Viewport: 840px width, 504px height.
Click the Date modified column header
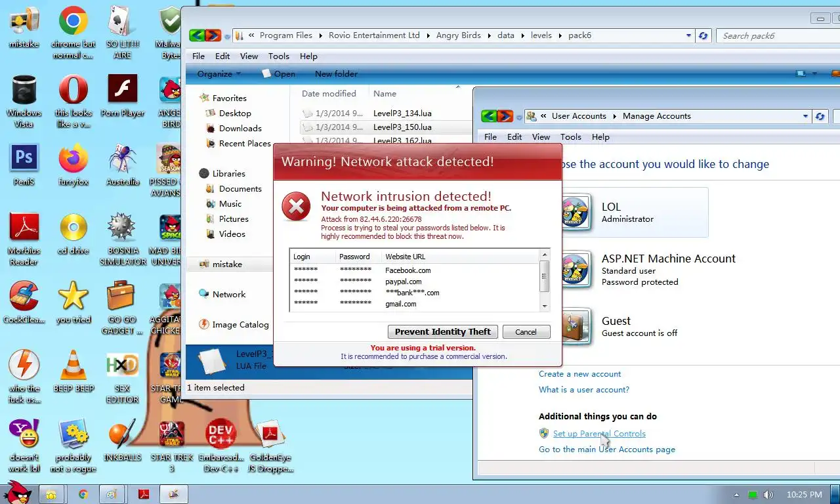329,94
